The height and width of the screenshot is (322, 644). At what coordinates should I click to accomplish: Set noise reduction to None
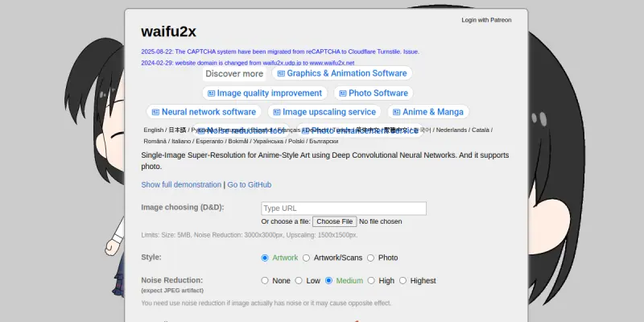pyautogui.click(x=265, y=280)
